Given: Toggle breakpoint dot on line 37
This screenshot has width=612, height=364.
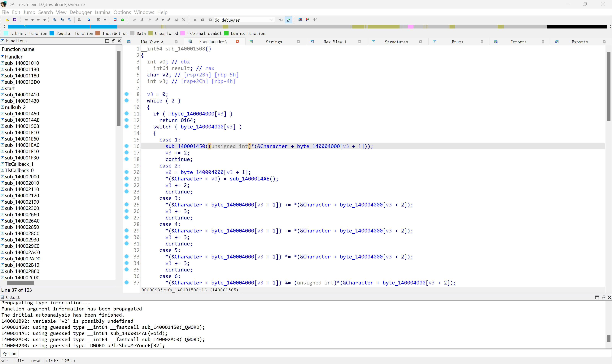Looking at the screenshot, I should click(x=127, y=282).
